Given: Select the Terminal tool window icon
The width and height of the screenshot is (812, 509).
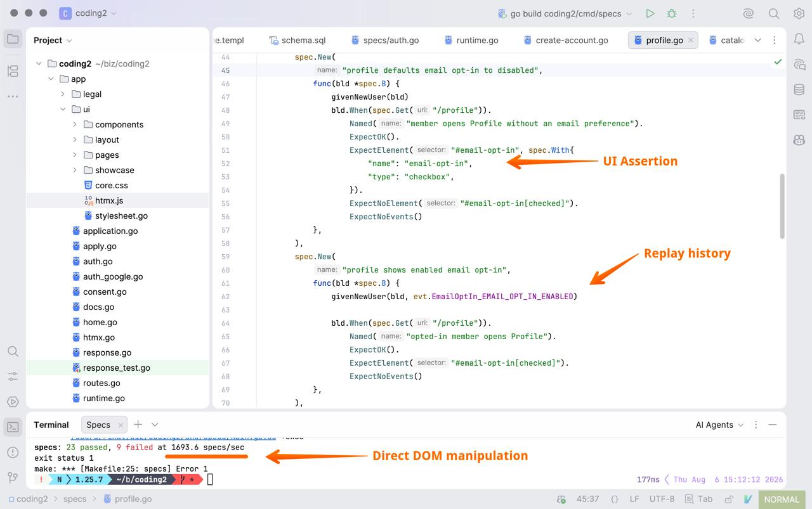Looking at the screenshot, I should [x=13, y=427].
